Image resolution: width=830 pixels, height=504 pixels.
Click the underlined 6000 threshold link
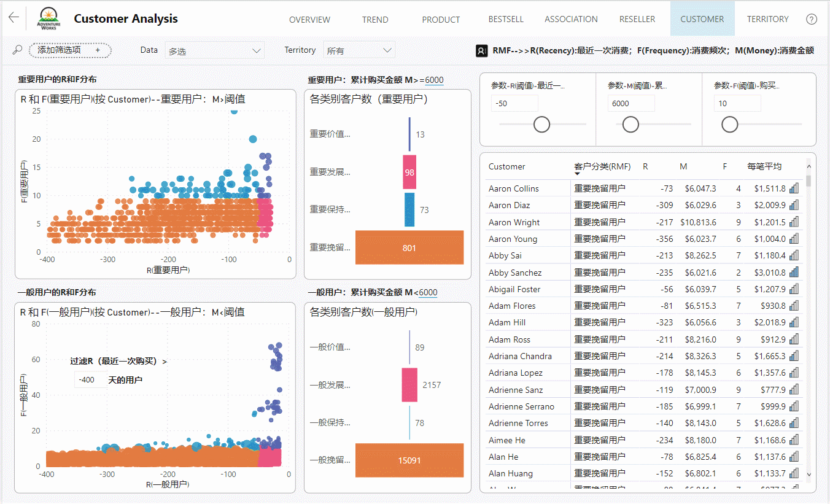click(433, 80)
